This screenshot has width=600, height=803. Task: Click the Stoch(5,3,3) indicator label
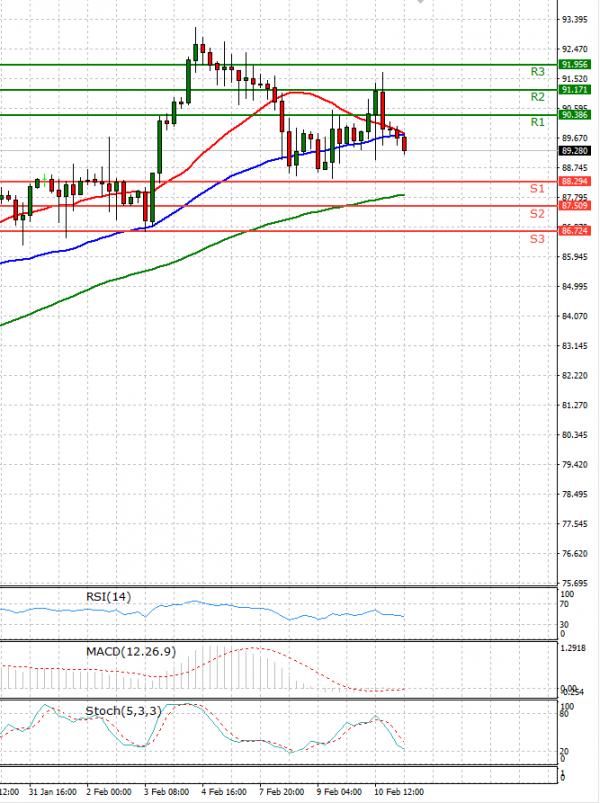tap(123, 711)
